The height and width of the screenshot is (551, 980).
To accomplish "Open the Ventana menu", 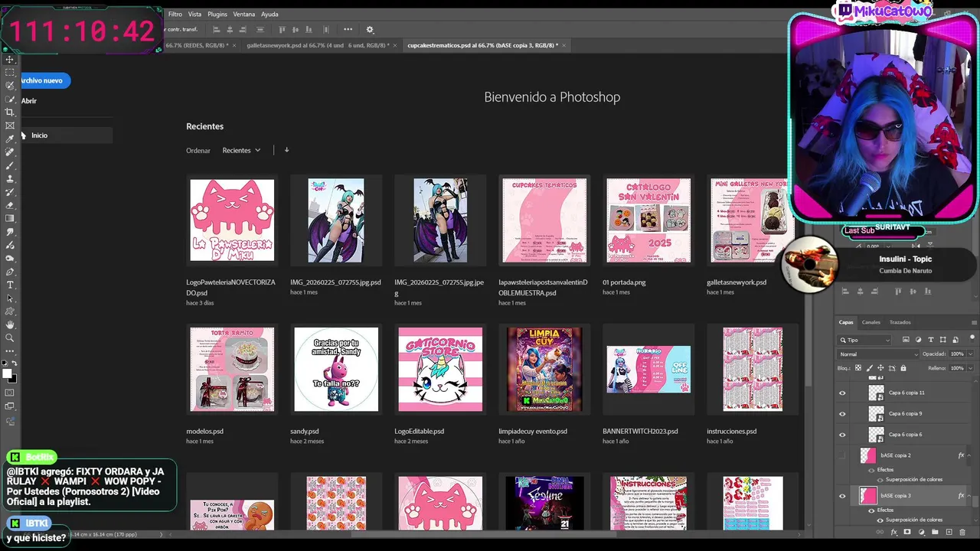I will (x=244, y=14).
